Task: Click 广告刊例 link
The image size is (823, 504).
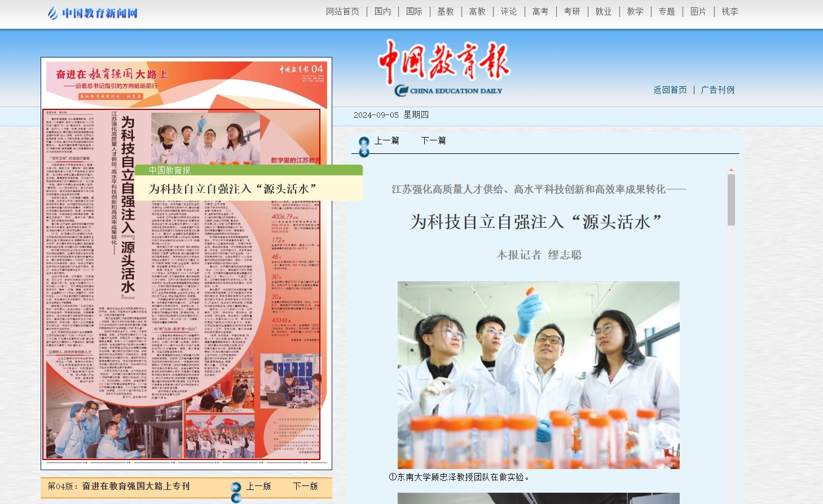Action: click(x=718, y=90)
